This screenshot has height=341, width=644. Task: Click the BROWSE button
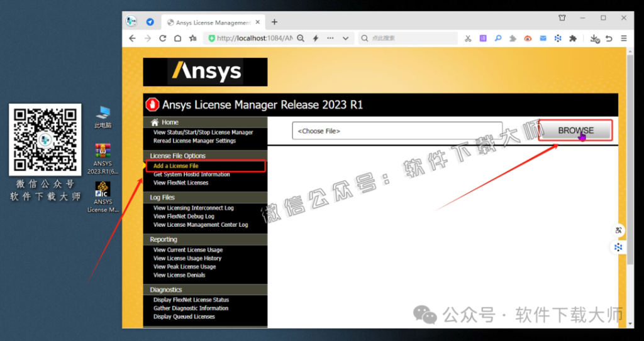(x=575, y=131)
